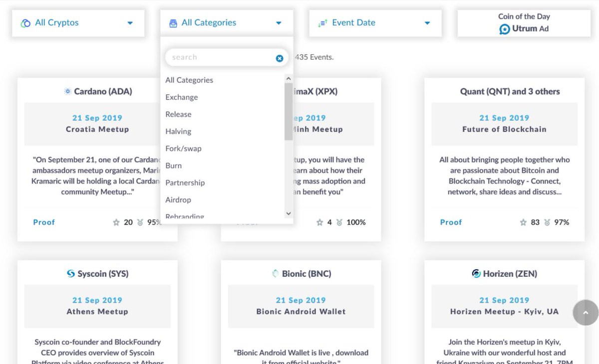Open the Syscoin (SYS) coin title
Image resolution: width=599 pixels, height=364 pixels.
point(103,274)
